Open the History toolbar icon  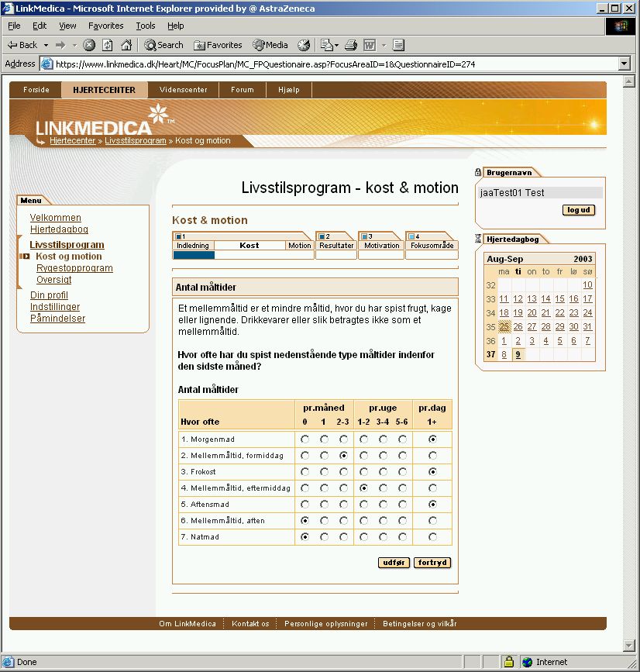click(304, 45)
